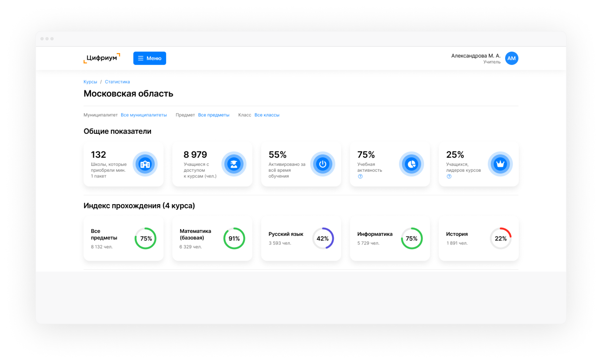This screenshot has height=364, width=602.
Task: Click Статистика breadcrumb link
Action: (x=117, y=82)
